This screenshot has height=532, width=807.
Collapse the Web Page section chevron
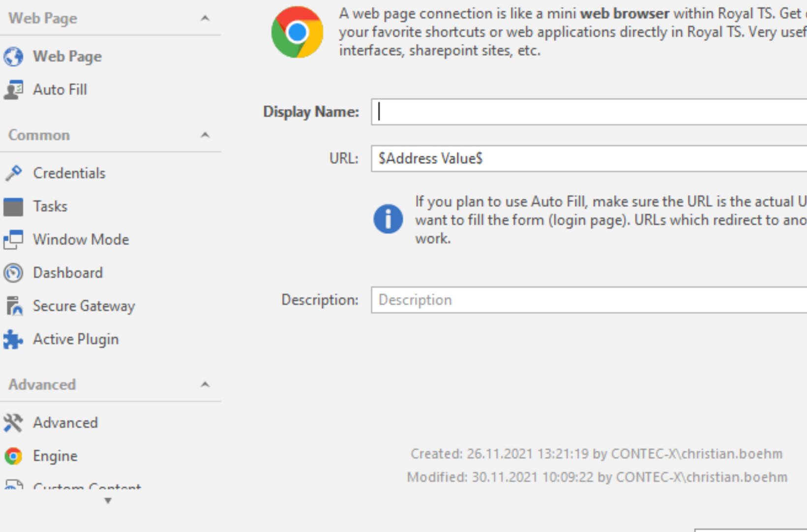coord(205,18)
